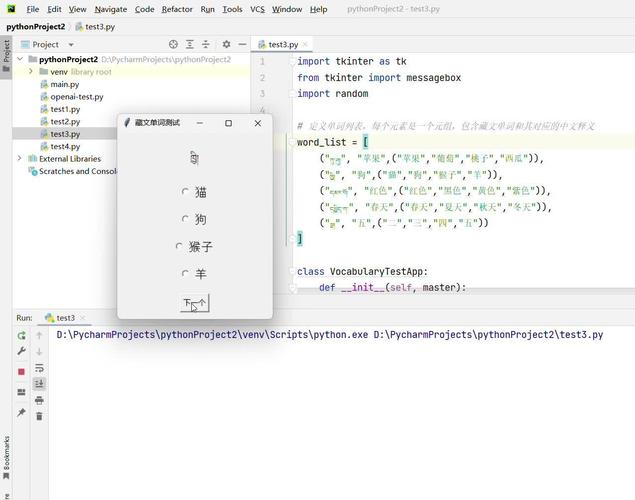Open the Project view dropdown
Image resolution: width=635 pixels, height=500 pixels.
pos(71,45)
